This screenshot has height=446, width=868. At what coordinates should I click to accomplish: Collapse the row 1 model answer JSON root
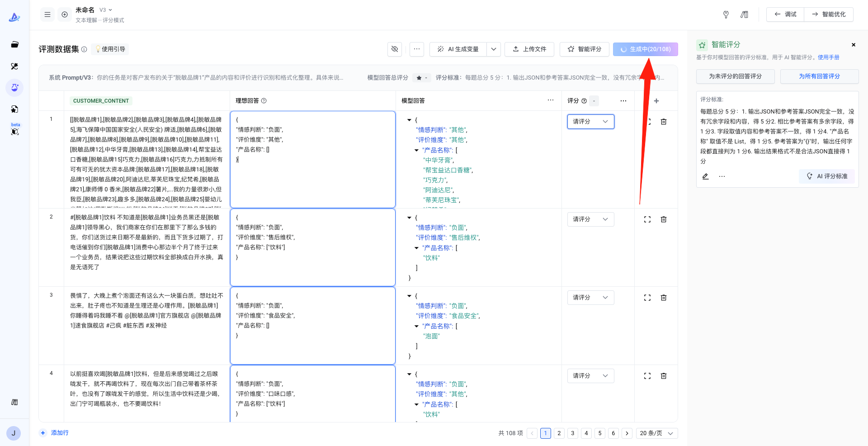(409, 120)
